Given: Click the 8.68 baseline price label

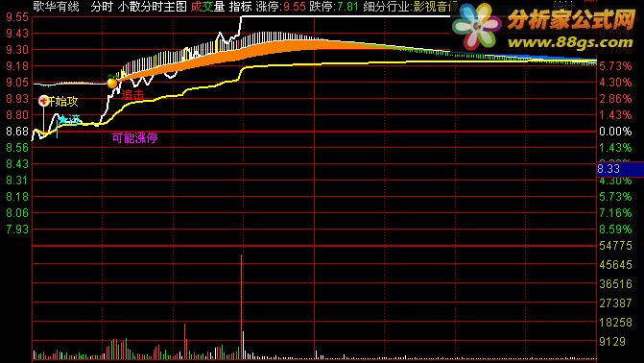Looking at the screenshot, I should [17, 132].
